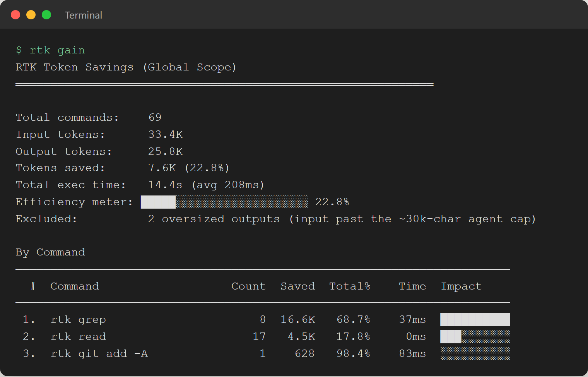Image resolution: width=588 pixels, height=377 pixels.
Task: Click the Efficiency meter progress bar
Action: pos(224,202)
